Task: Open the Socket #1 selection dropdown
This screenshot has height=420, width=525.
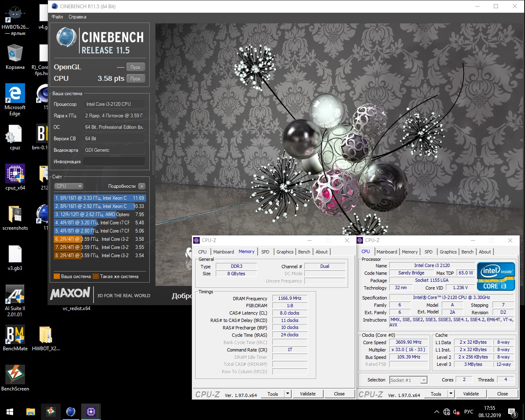Action: click(x=408, y=380)
